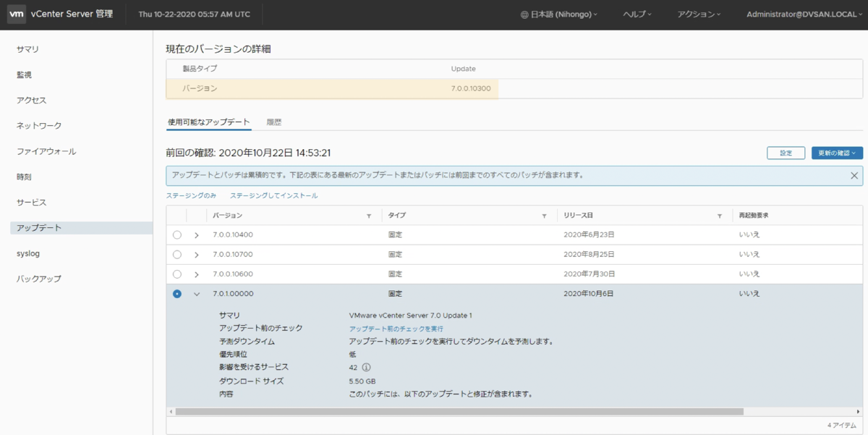The width and height of the screenshot is (868, 435).
Task: Open the アクション menu dropdown
Action: (699, 14)
